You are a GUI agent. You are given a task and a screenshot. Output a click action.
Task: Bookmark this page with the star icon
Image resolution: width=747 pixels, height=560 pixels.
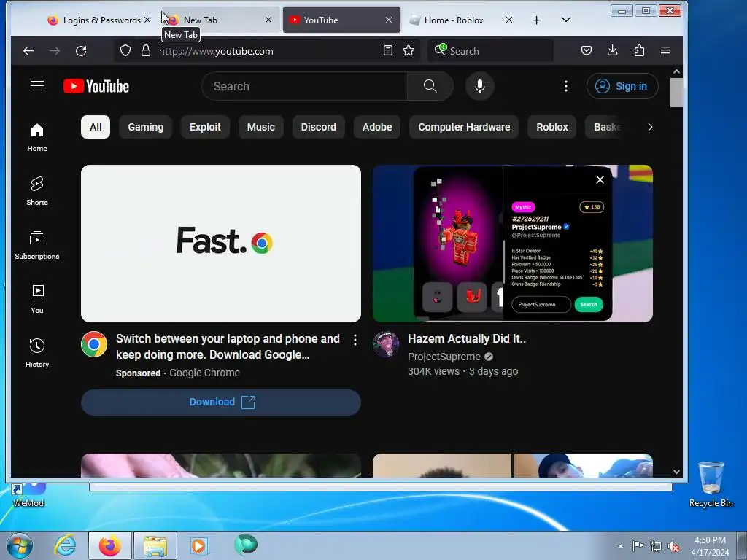point(409,50)
